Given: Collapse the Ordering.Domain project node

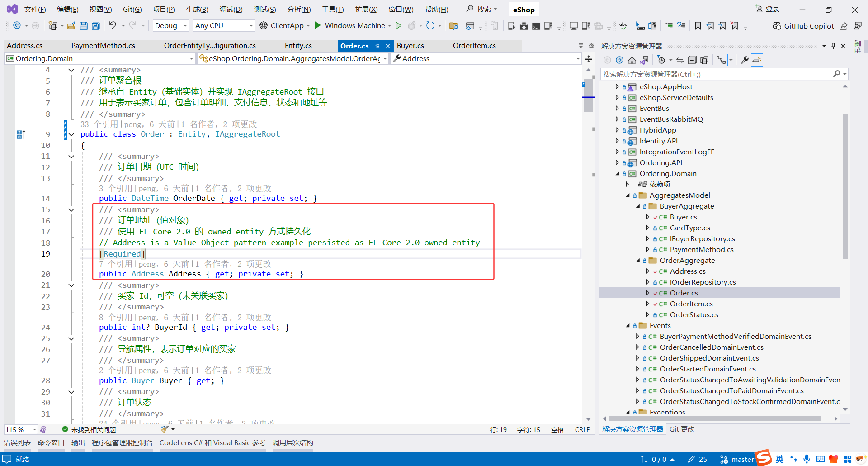Looking at the screenshot, I should (618, 174).
